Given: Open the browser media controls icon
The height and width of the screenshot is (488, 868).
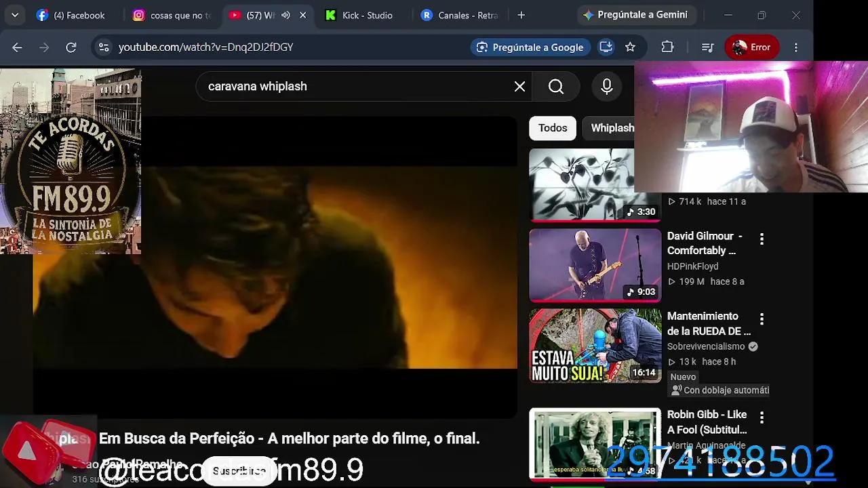Looking at the screenshot, I should [x=707, y=47].
